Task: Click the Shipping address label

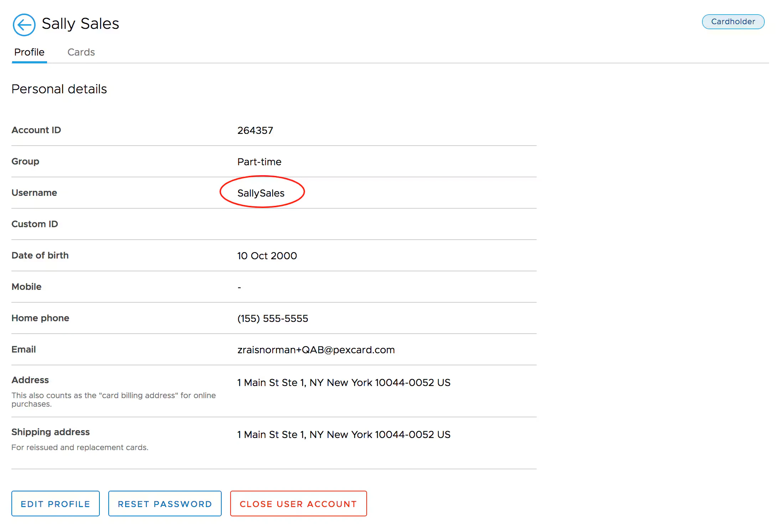Action: 50,432
